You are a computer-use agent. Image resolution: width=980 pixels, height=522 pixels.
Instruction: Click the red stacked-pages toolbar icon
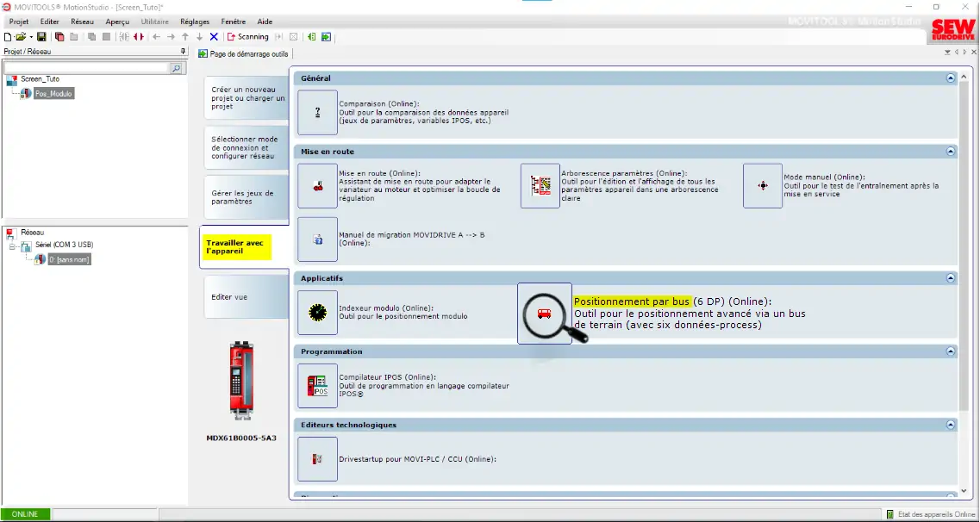click(59, 37)
